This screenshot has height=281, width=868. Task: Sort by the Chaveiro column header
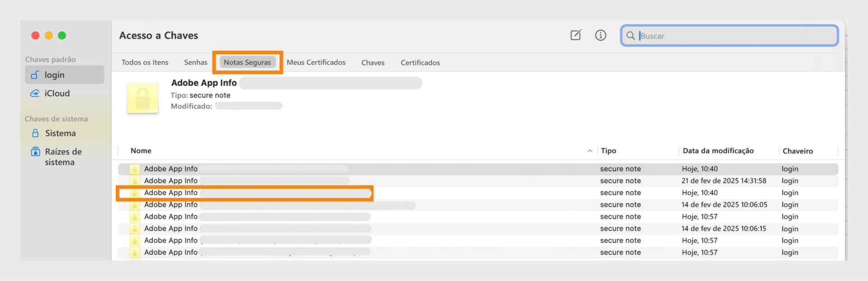(797, 151)
